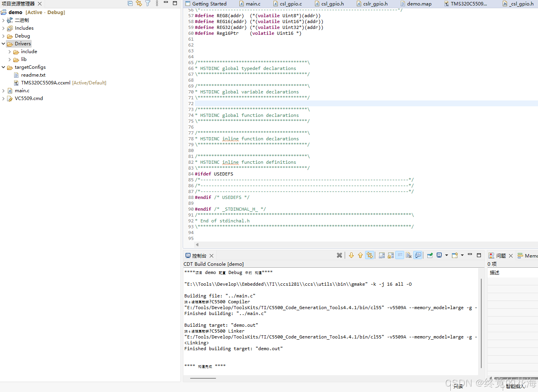538x392 pixels.
Task: Jump to previous error up arrow
Action: 360,255
